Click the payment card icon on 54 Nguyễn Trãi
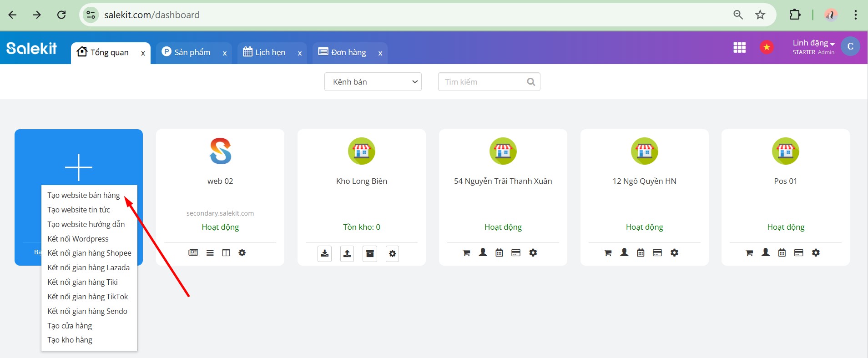868x358 pixels. (515, 252)
